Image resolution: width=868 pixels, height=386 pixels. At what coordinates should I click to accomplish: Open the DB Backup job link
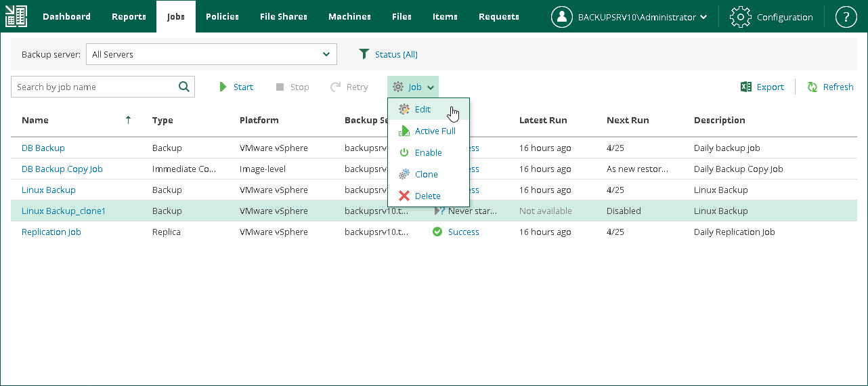click(43, 148)
